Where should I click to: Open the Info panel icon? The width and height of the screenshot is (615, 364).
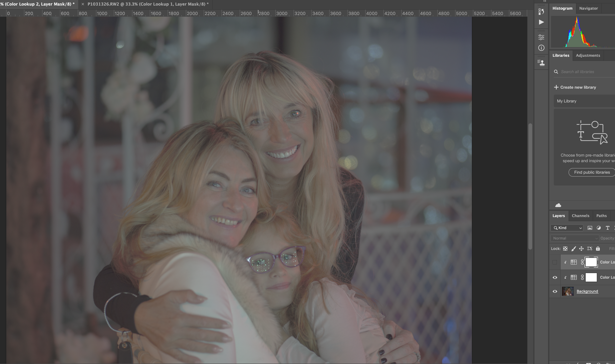541,48
